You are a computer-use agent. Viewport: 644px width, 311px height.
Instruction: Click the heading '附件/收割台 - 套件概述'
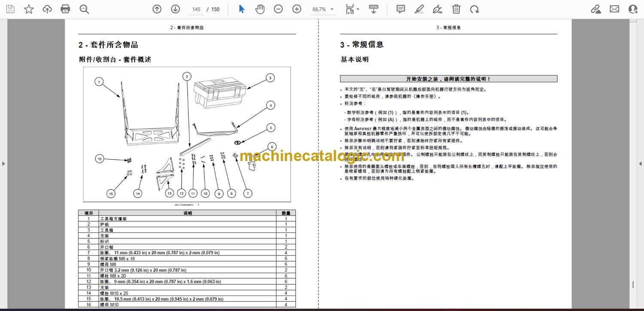click(x=115, y=60)
